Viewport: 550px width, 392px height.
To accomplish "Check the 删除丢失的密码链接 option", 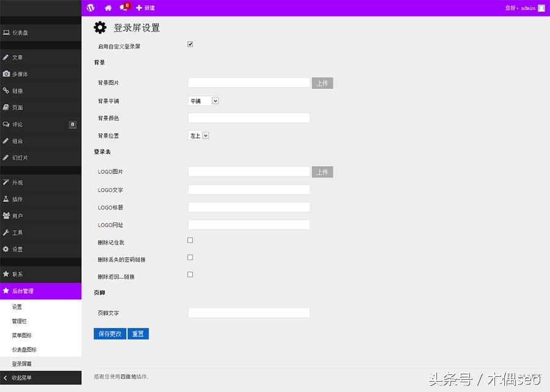I will tap(190, 257).
